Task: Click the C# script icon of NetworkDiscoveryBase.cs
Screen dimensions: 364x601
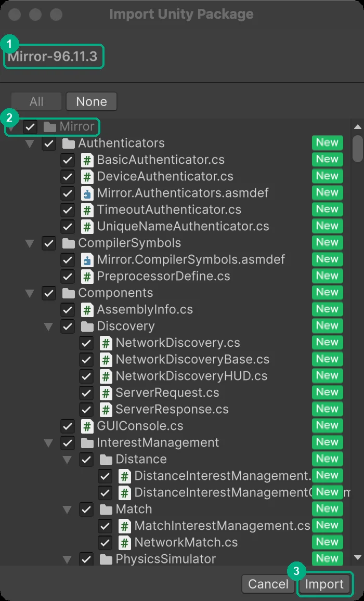Action: coord(106,360)
